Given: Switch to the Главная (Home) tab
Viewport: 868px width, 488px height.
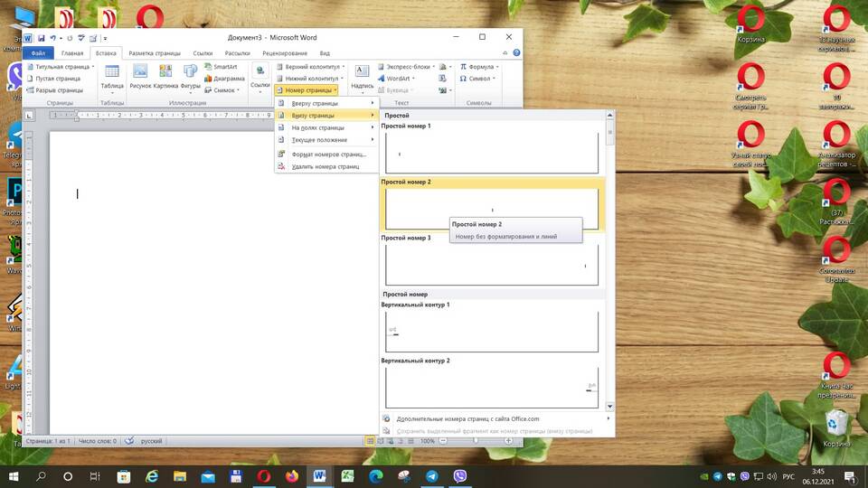Looking at the screenshot, I should tap(72, 53).
